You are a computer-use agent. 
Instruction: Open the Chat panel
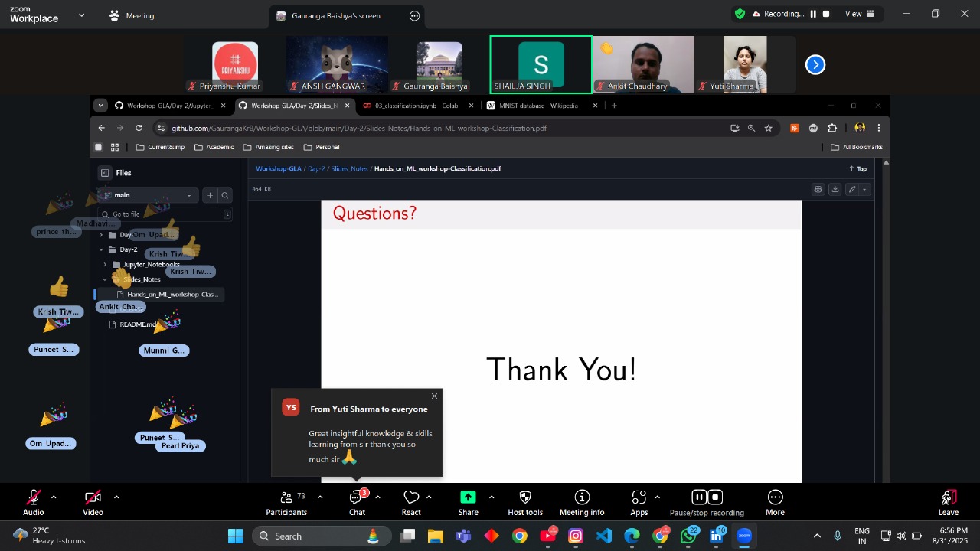357,503
